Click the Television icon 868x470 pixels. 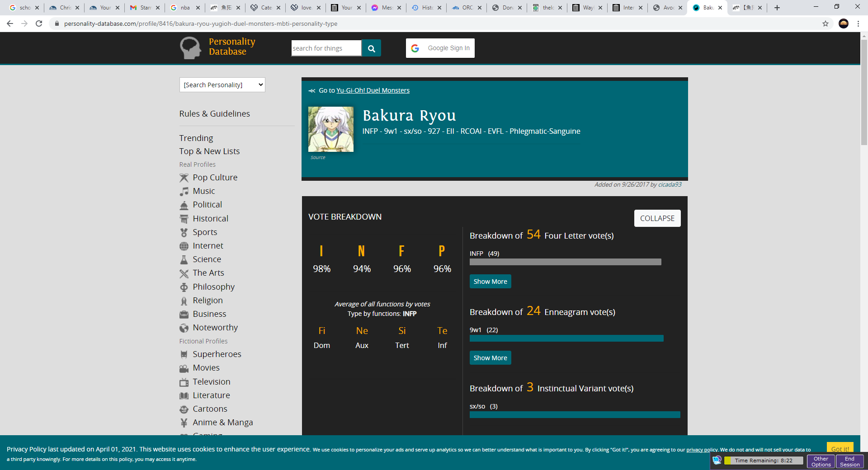point(184,382)
